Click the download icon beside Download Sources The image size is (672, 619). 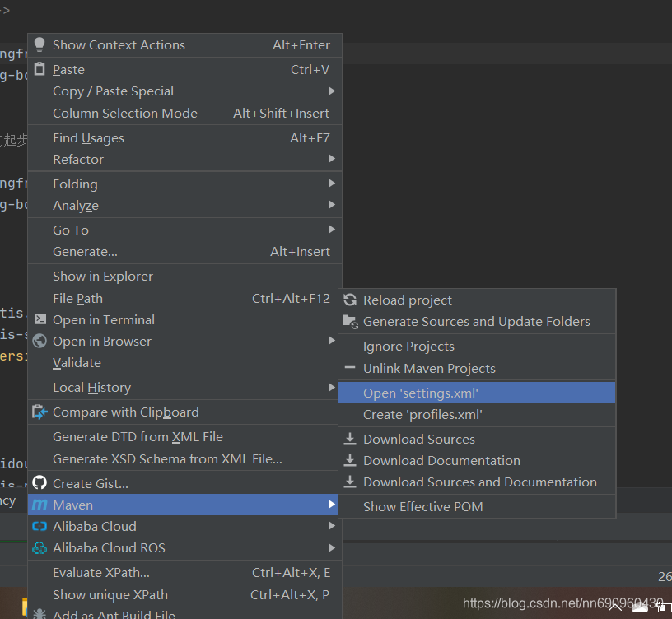click(350, 439)
